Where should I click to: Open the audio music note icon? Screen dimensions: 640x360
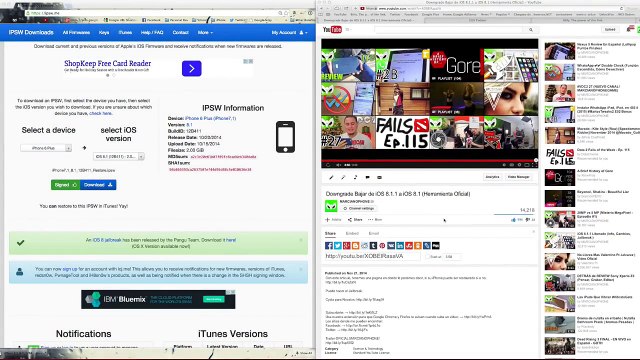355,177
